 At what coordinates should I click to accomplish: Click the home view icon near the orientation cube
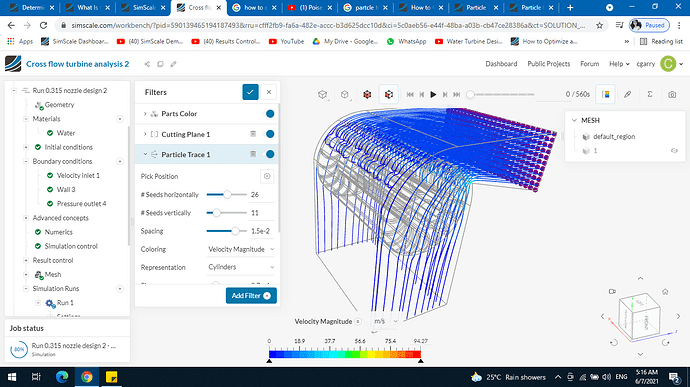tap(665, 291)
